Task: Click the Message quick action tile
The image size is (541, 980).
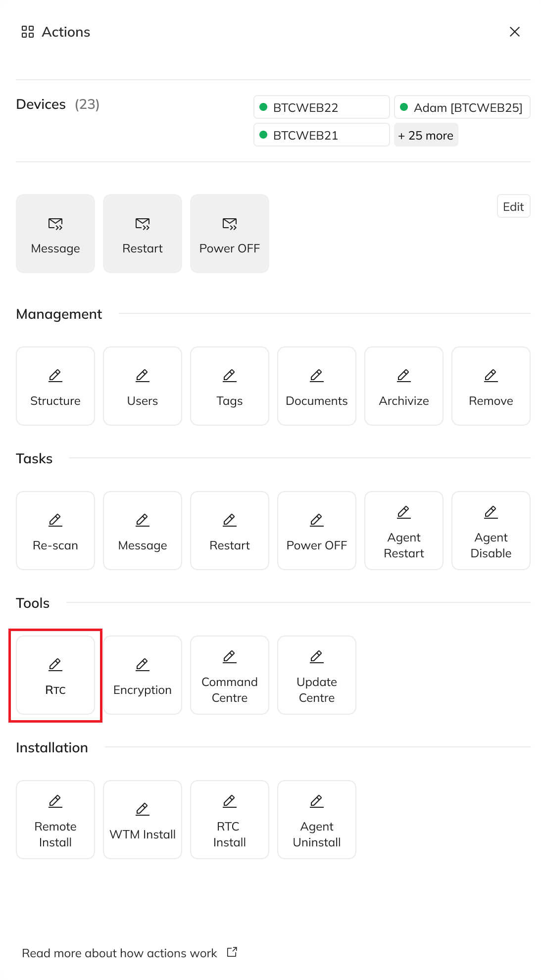Action: (x=55, y=234)
